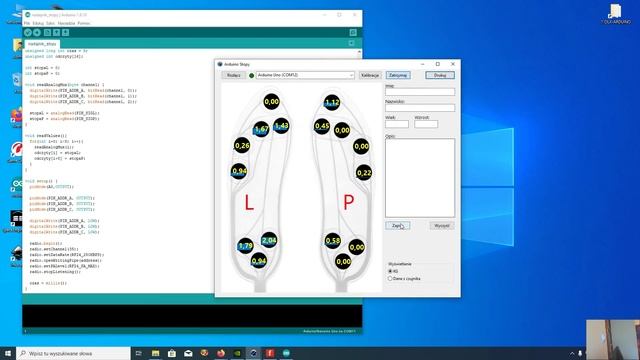Click the Upload arrow icon in Arduino IDE
The width and height of the screenshot is (640, 360).
coord(37,33)
